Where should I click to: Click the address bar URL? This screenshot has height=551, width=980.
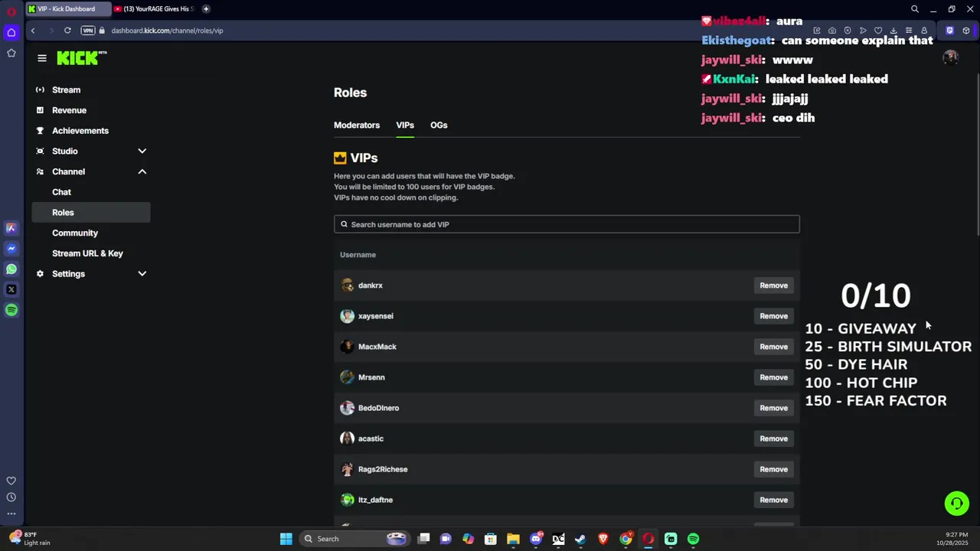pos(167,31)
